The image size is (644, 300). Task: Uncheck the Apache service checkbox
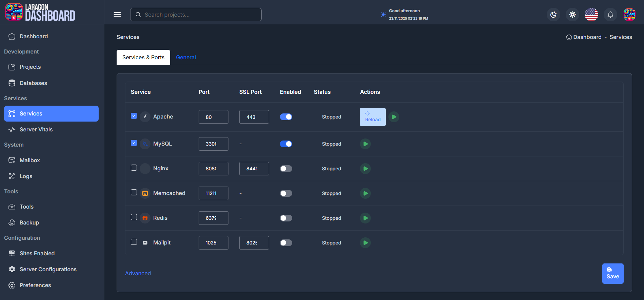pos(134,116)
